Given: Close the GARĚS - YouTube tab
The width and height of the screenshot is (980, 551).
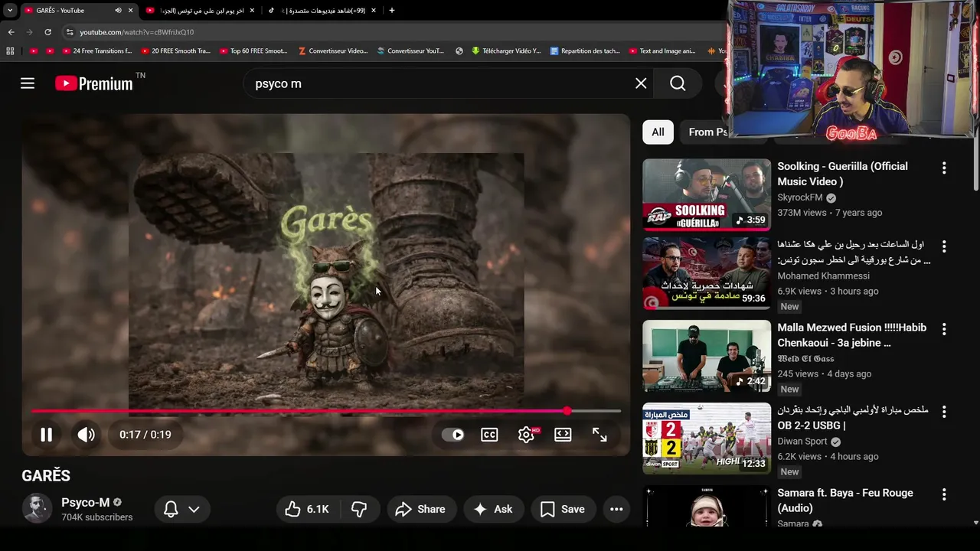Looking at the screenshot, I should coord(130,11).
